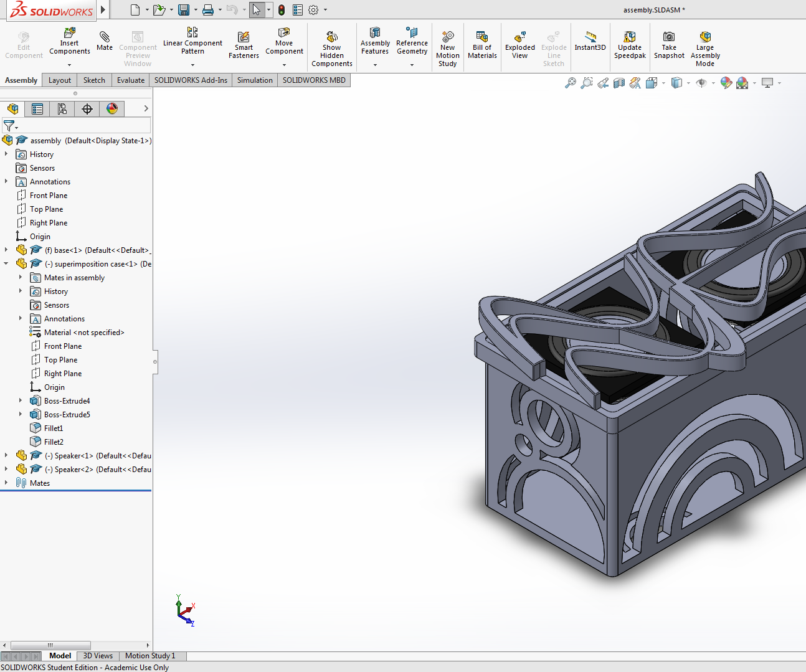Open Linear Component Pattern tool
This screenshot has width=806, height=672.
192,41
